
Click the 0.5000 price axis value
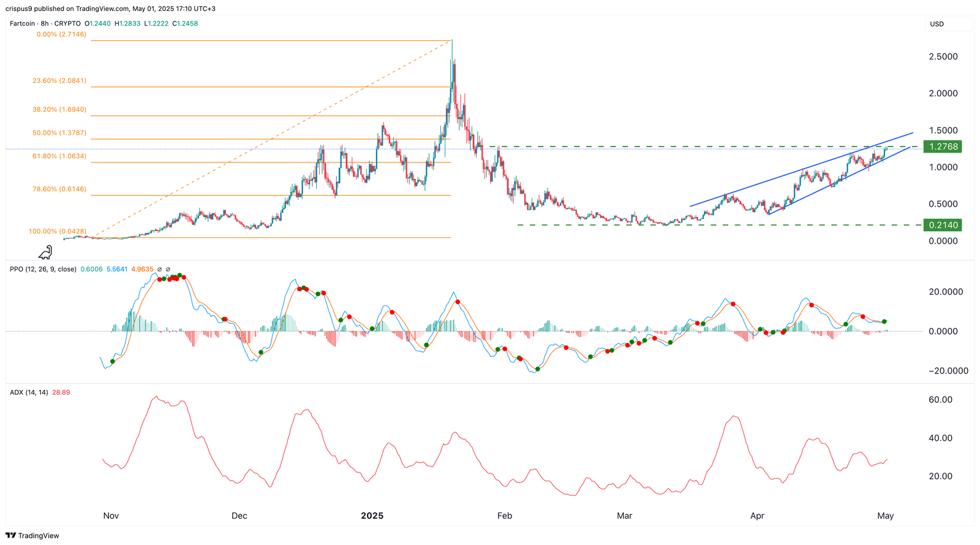[943, 204]
